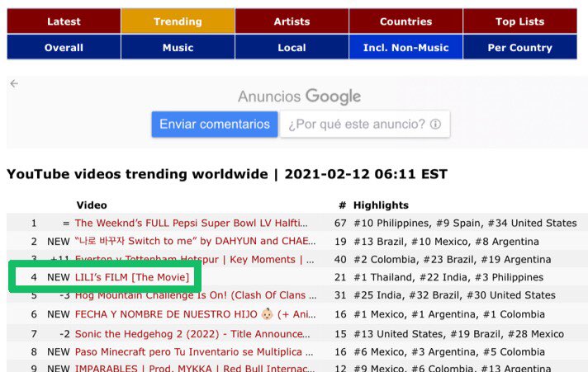
Task: Open the IMPARABLES Prod. MYKKA video link
Action: tap(195, 368)
